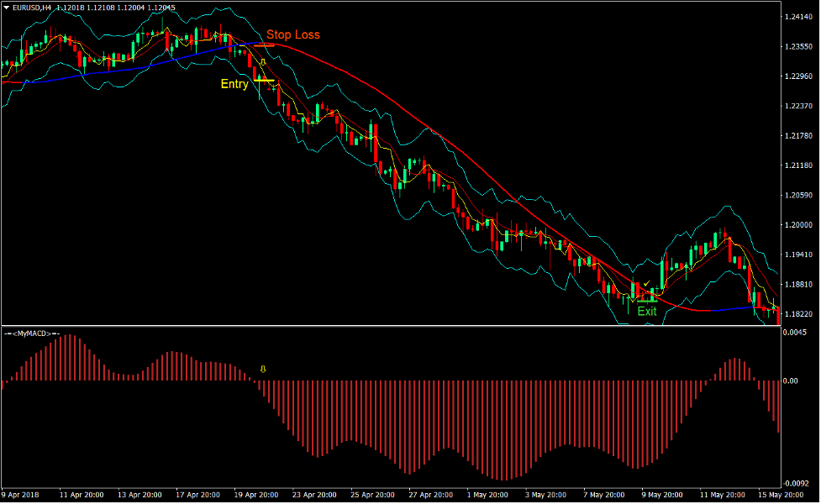Viewport: 821px width, 504px height.
Task: Click the Stop Loss annotation text
Action: (x=293, y=34)
